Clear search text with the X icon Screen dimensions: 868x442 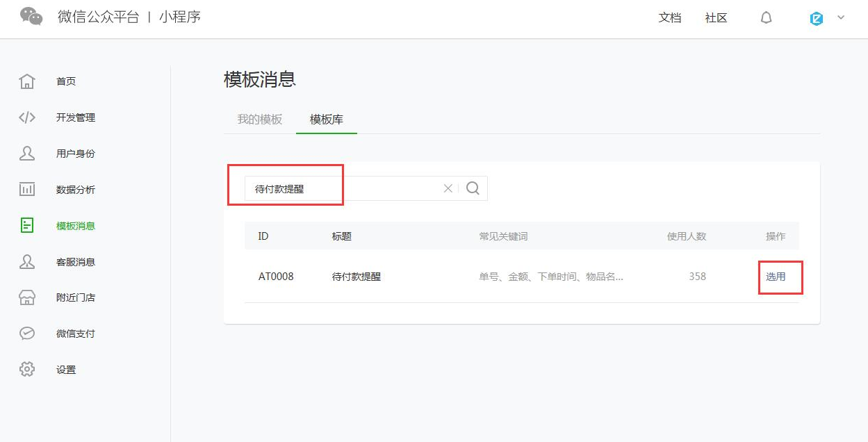(x=448, y=188)
